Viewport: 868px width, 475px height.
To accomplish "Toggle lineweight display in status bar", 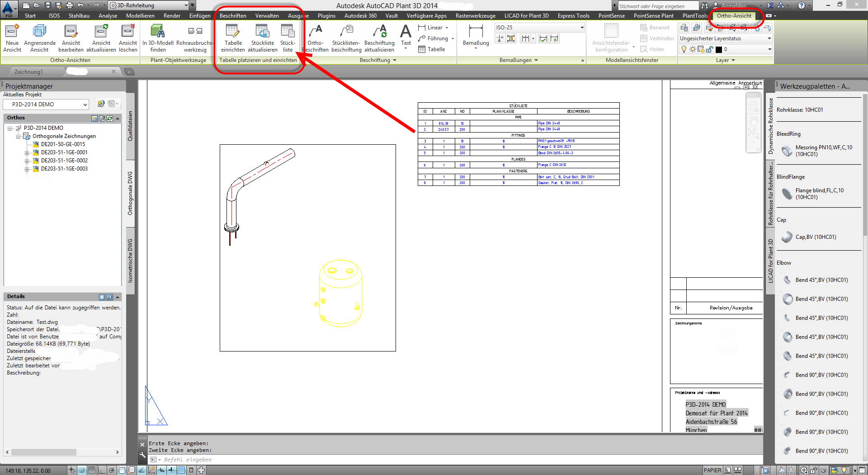I will coord(171,470).
